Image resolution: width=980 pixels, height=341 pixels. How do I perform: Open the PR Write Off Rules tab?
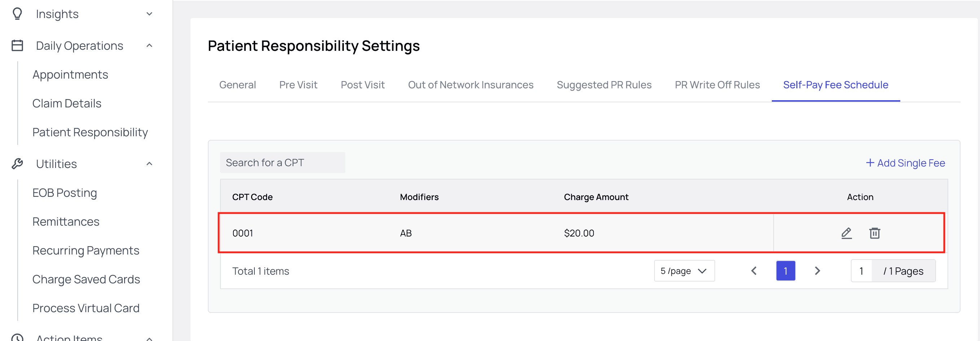click(717, 85)
